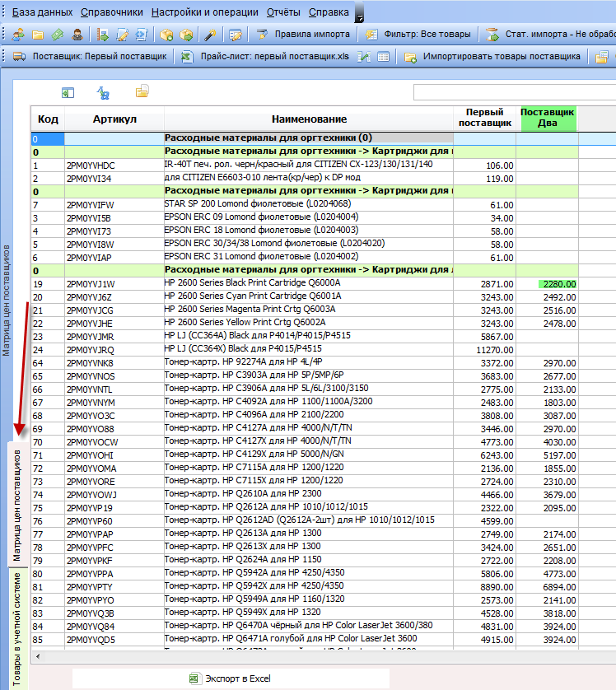Image resolution: width=616 pixels, height=690 pixels.
Task: Open the 'Фильтр: Все товары' filter
Action: [x=418, y=35]
